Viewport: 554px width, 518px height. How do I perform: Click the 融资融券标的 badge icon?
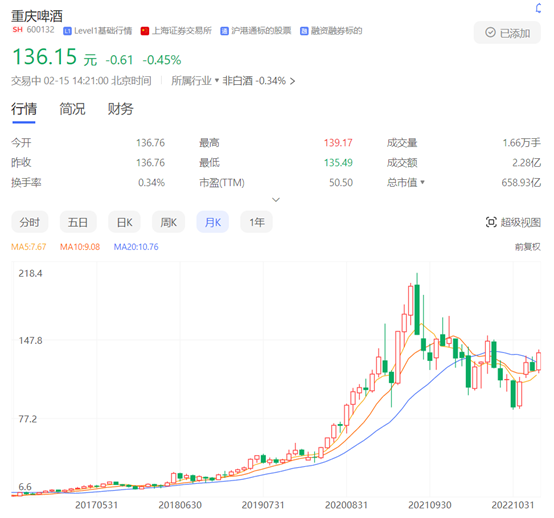click(x=304, y=31)
